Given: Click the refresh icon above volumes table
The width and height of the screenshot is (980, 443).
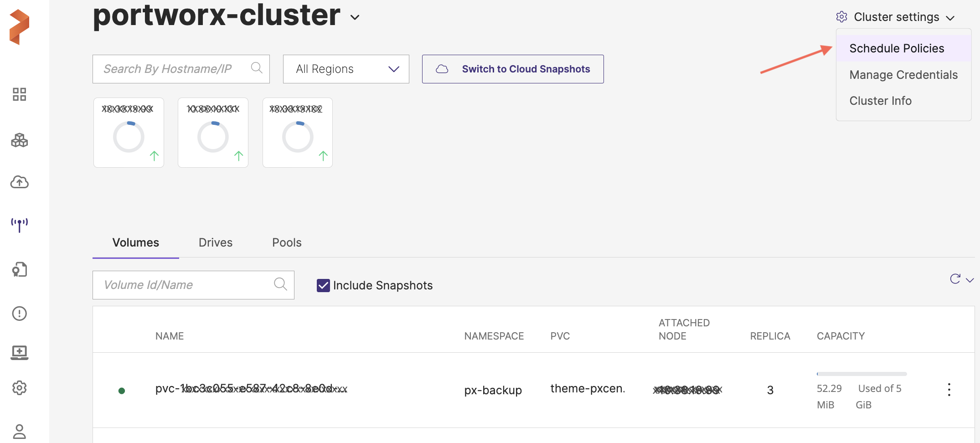Looking at the screenshot, I should click(x=955, y=279).
